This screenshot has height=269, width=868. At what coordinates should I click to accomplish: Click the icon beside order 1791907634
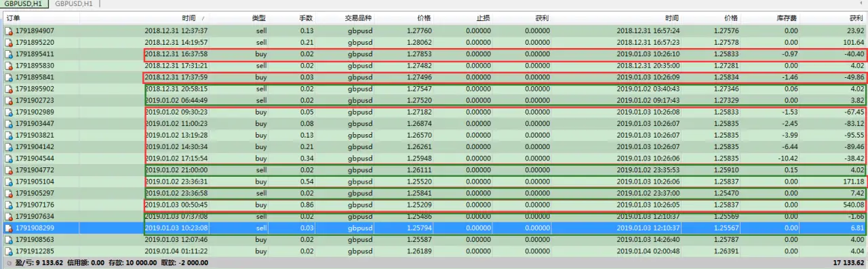(9, 216)
